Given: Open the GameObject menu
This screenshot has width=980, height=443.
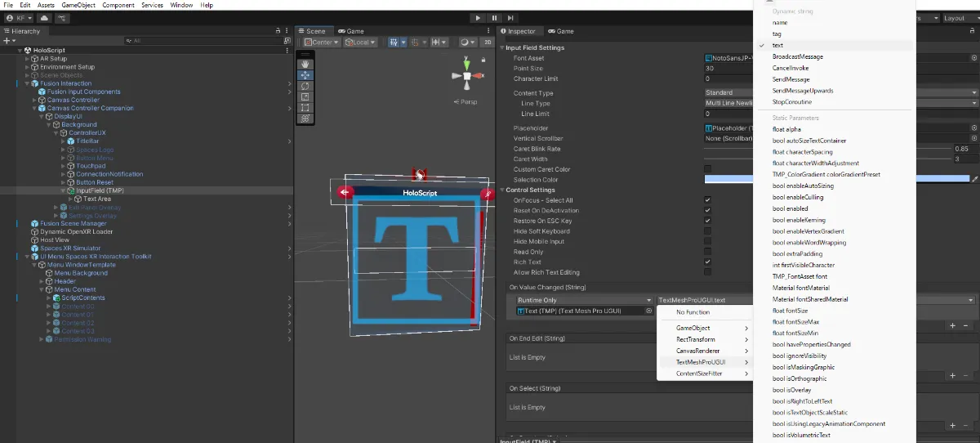Looking at the screenshot, I should (x=78, y=5).
